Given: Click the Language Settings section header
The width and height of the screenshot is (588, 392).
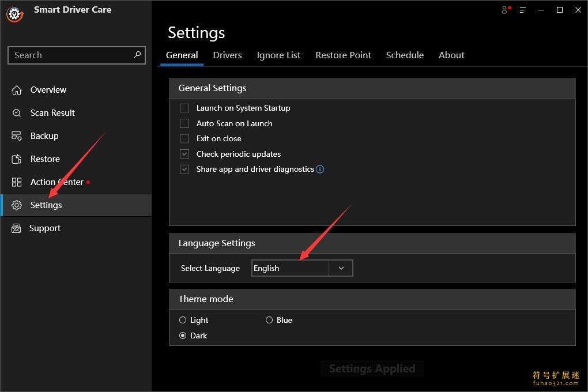Looking at the screenshot, I should click(372, 243).
